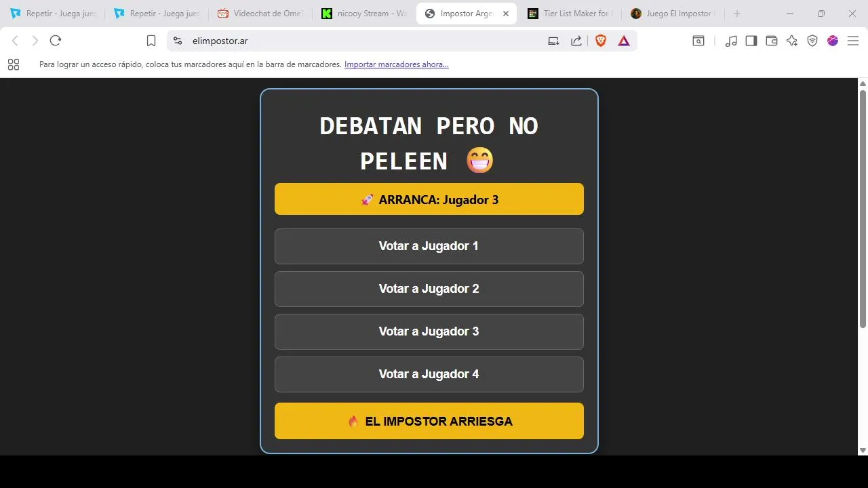Switch to the Videochat de Ome tab
Viewport: 868px width, 488px height.
[x=260, y=14]
